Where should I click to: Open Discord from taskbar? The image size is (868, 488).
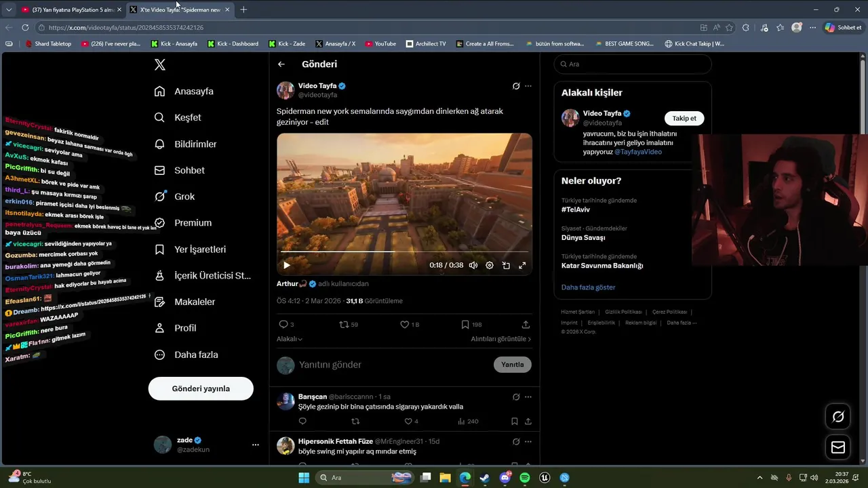click(x=505, y=477)
